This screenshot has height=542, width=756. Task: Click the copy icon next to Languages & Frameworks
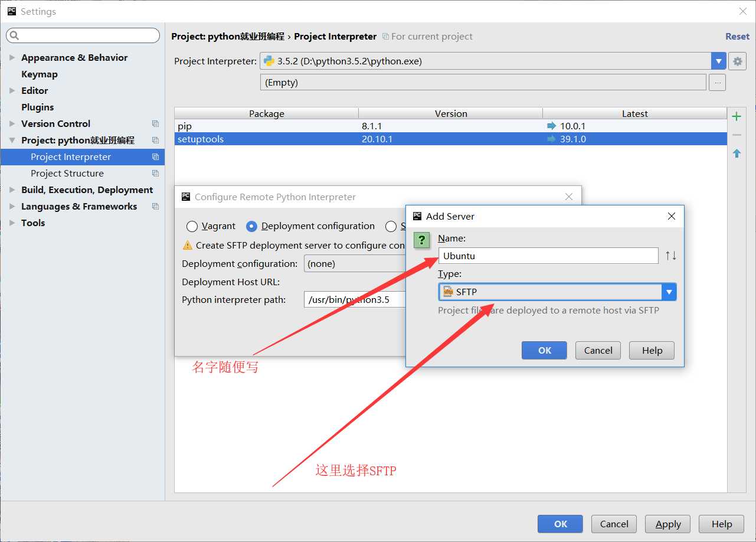click(155, 206)
